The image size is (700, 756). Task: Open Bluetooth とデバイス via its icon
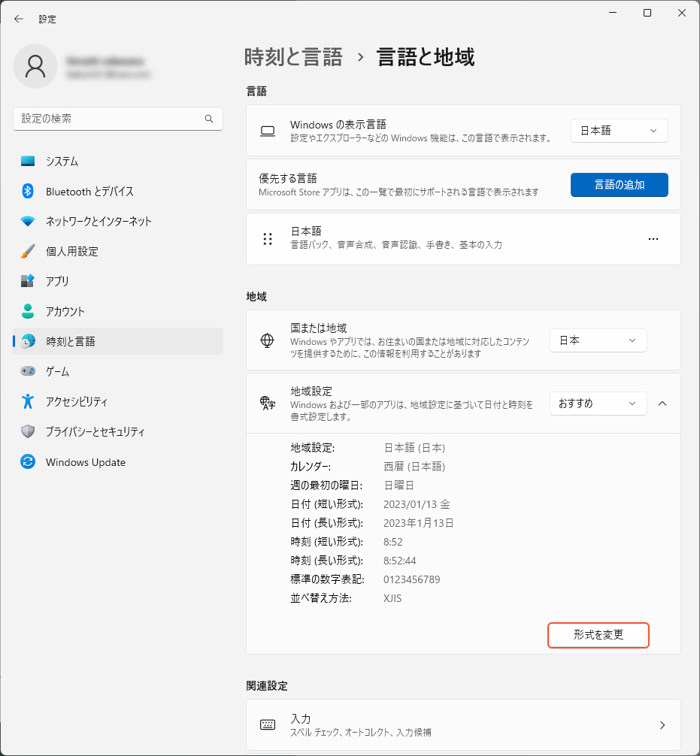tap(28, 192)
